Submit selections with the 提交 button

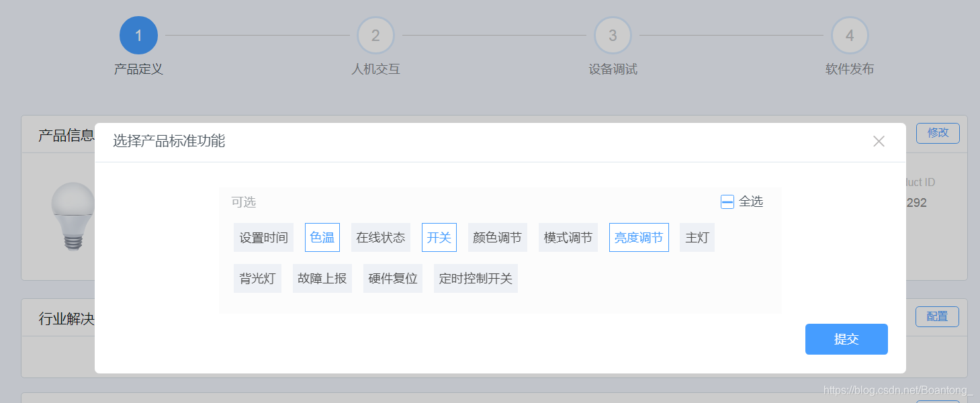pos(846,339)
